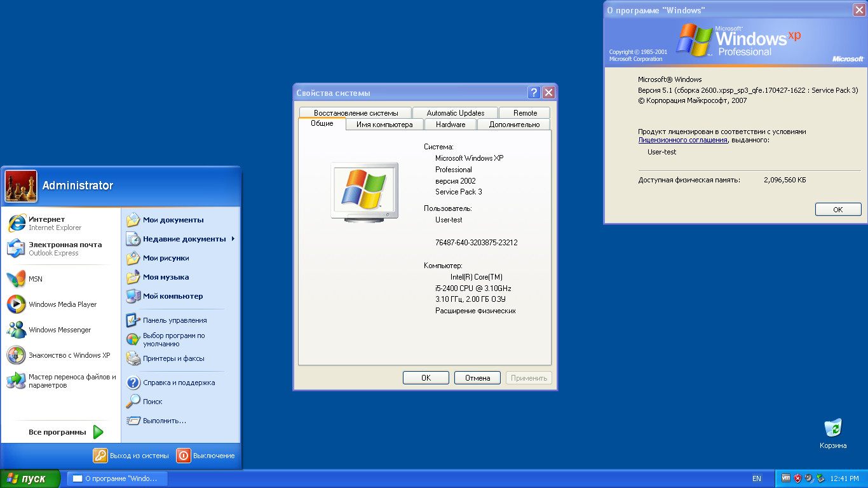Click Отмена in System Properties
868x488 pixels.
pyautogui.click(x=477, y=378)
